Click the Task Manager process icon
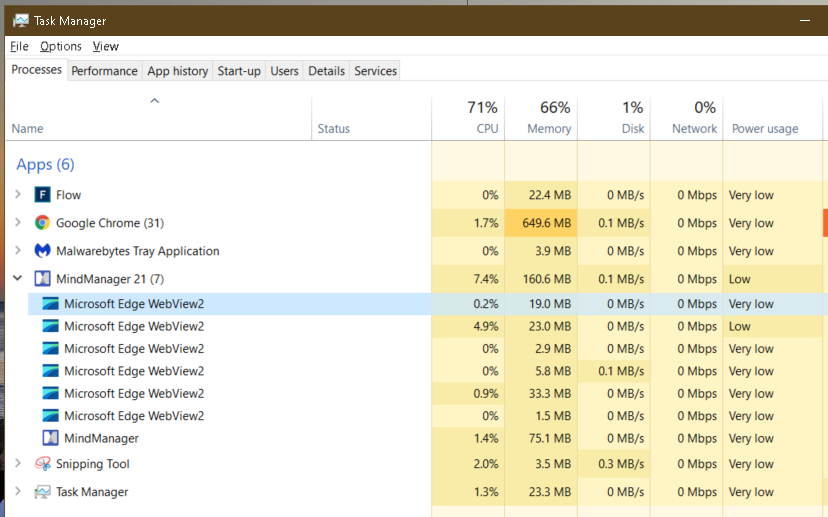Viewport: 828px width, 517px height. [x=43, y=492]
